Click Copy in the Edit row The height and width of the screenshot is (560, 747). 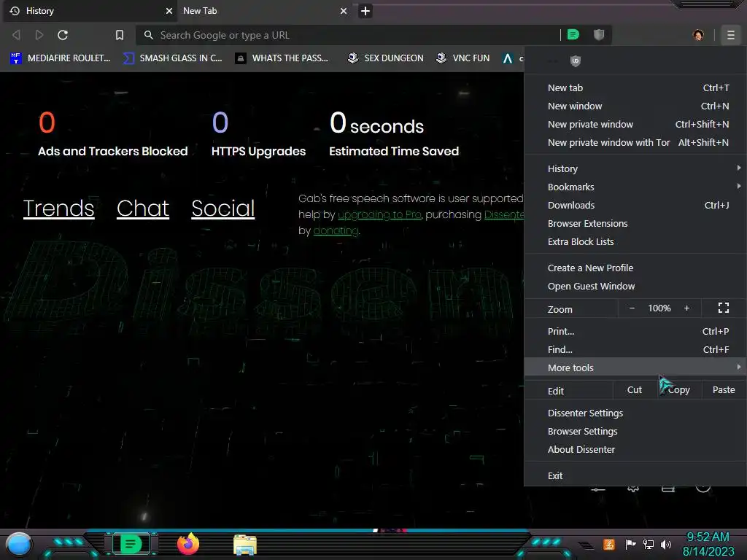(679, 390)
